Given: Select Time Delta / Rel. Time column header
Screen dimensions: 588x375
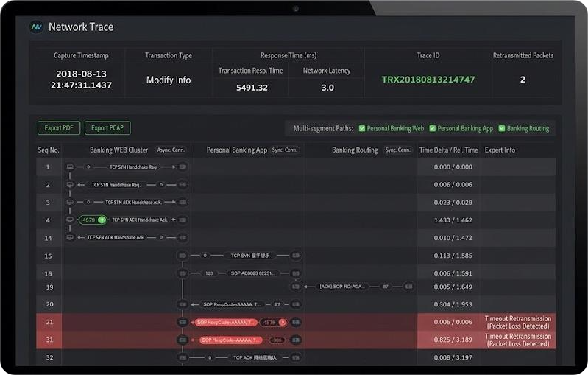Looking at the screenshot, I should pyautogui.click(x=448, y=150).
